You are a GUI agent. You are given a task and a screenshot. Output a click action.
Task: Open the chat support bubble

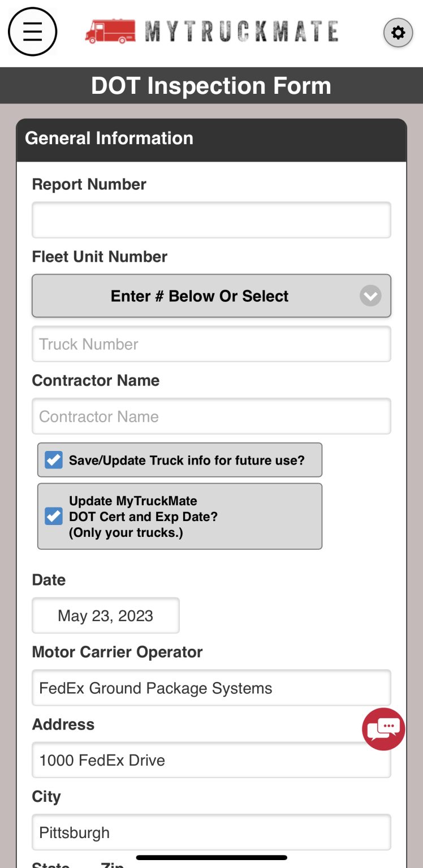point(383,729)
